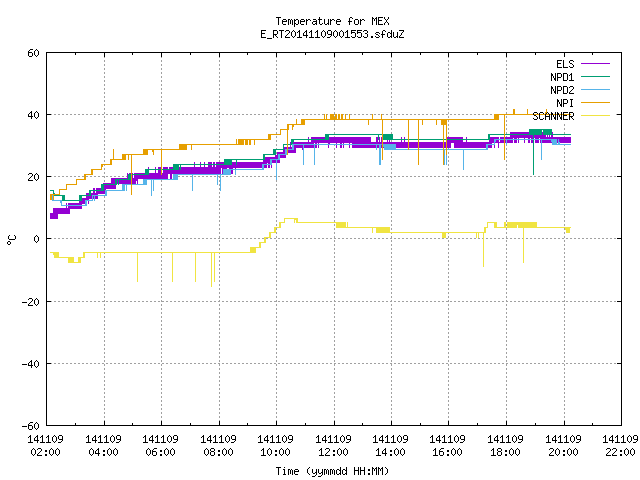Click the y-axis tick label -40

click(x=31, y=364)
